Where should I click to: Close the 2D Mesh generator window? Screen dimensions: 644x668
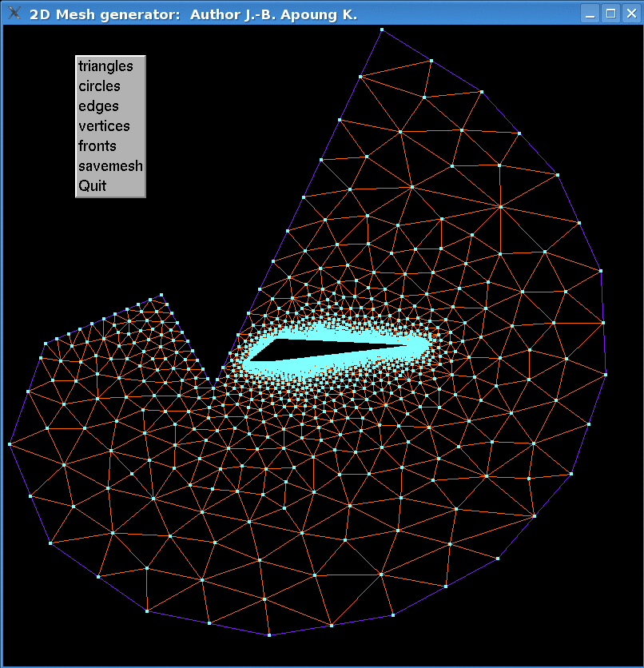click(630, 14)
